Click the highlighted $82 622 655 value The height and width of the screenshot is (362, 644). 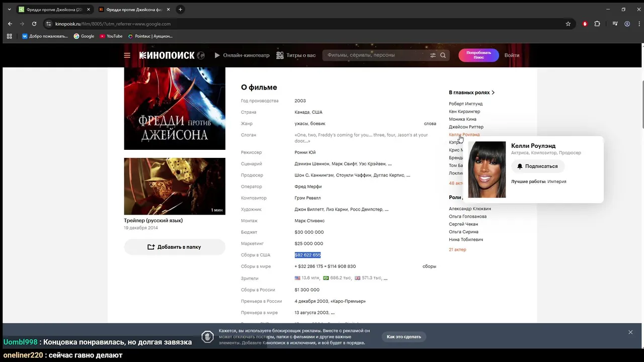pyautogui.click(x=307, y=255)
